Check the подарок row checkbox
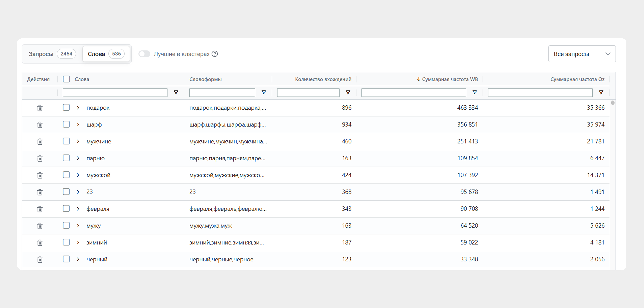This screenshot has width=644, height=308. (66, 108)
